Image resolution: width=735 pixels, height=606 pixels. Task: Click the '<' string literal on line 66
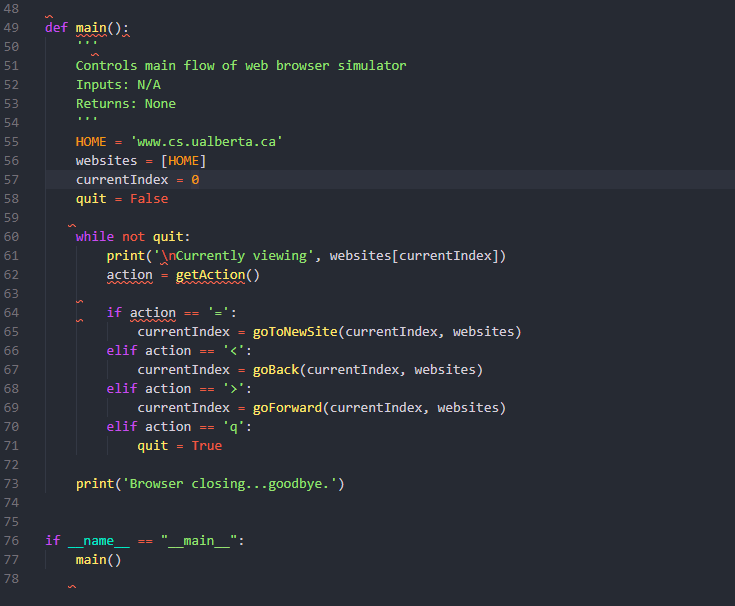pos(234,351)
